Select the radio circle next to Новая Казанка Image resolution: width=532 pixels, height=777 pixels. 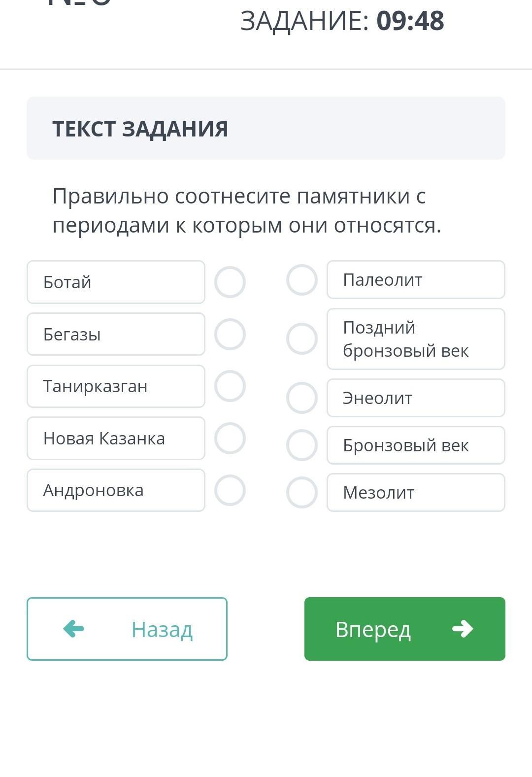coord(230,438)
